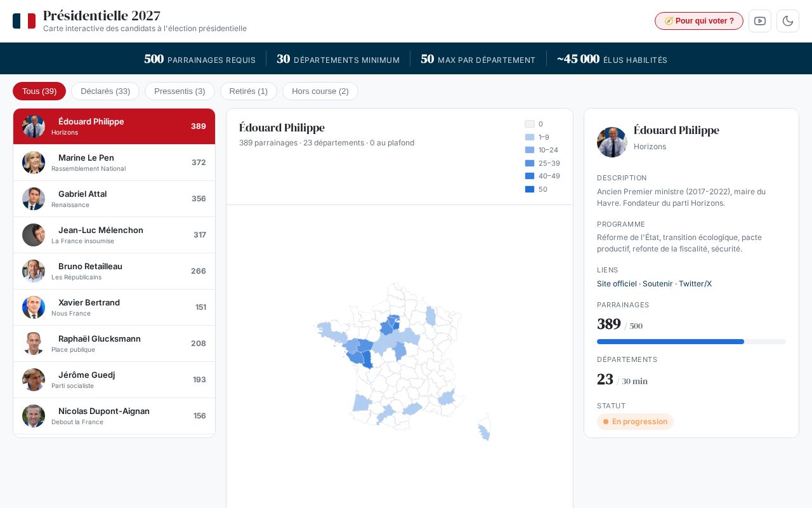Select the name "Gabriel Attal" in the list

click(x=82, y=194)
